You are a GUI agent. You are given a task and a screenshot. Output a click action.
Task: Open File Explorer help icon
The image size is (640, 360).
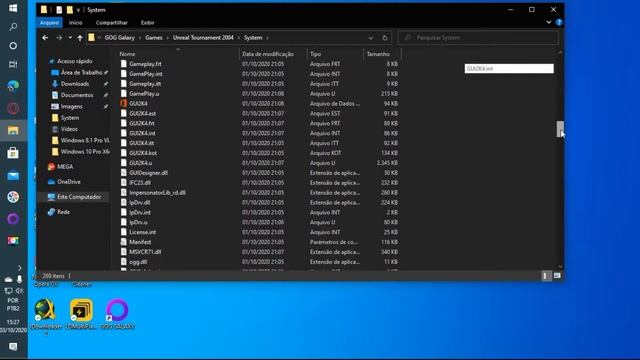559,22
